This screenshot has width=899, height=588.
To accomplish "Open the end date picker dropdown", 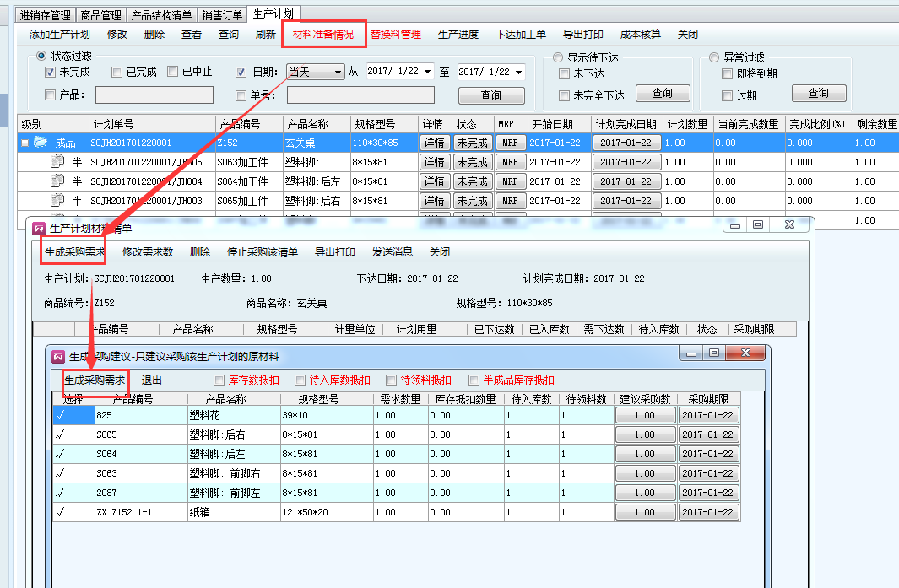I will pyautogui.click(x=517, y=73).
